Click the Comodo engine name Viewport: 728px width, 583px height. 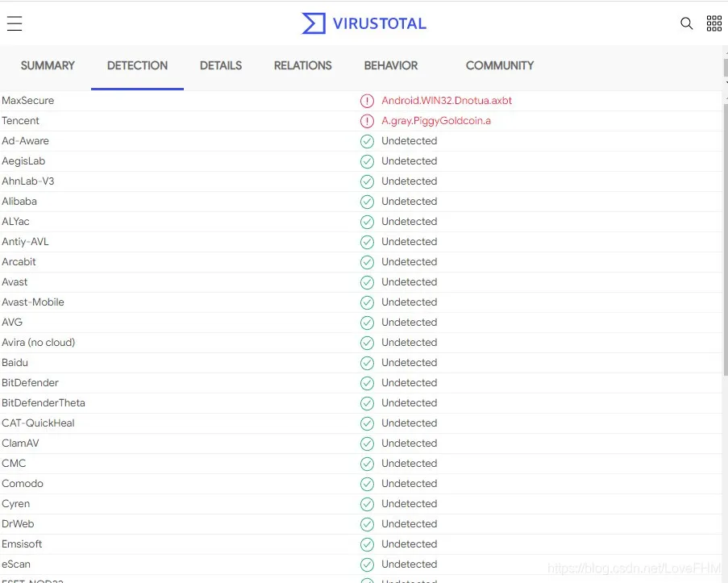[x=23, y=484]
